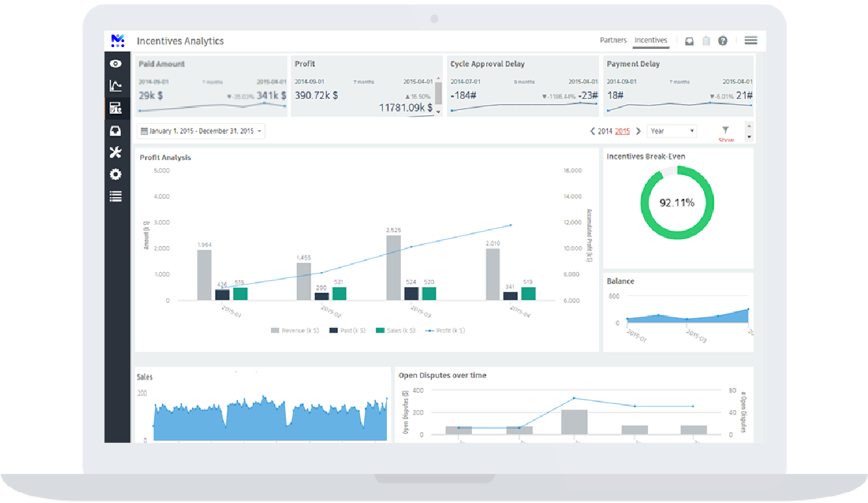The width and height of the screenshot is (868, 503).
Task: Click the clipboard icon near the help icon
Action: 706,40
